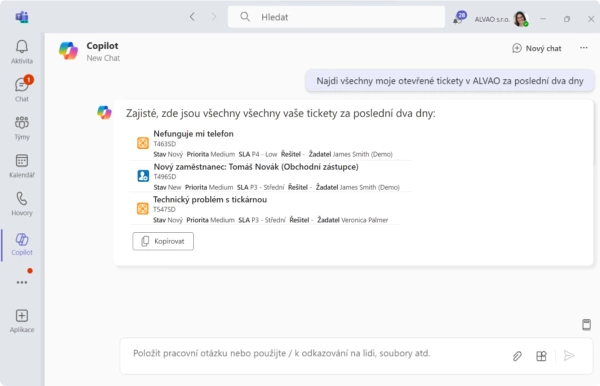Attach a file with the paperclip icon
600x386 pixels.
click(517, 356)
